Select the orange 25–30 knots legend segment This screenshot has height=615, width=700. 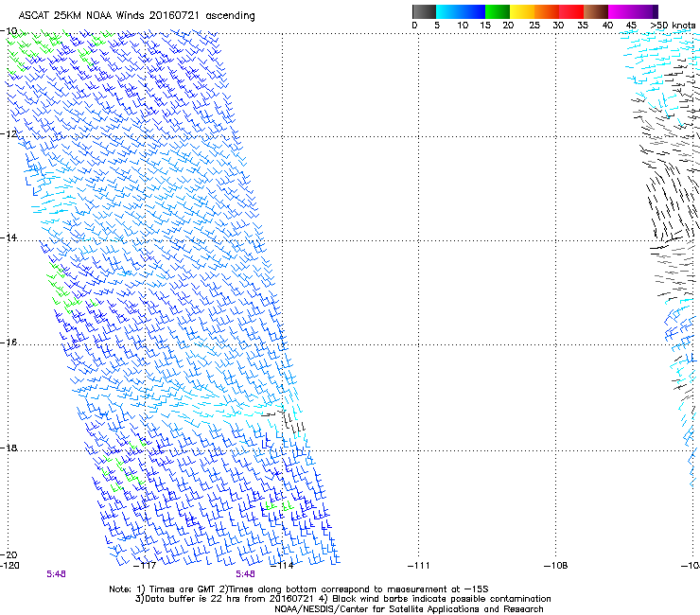click(x=547, y=11)
